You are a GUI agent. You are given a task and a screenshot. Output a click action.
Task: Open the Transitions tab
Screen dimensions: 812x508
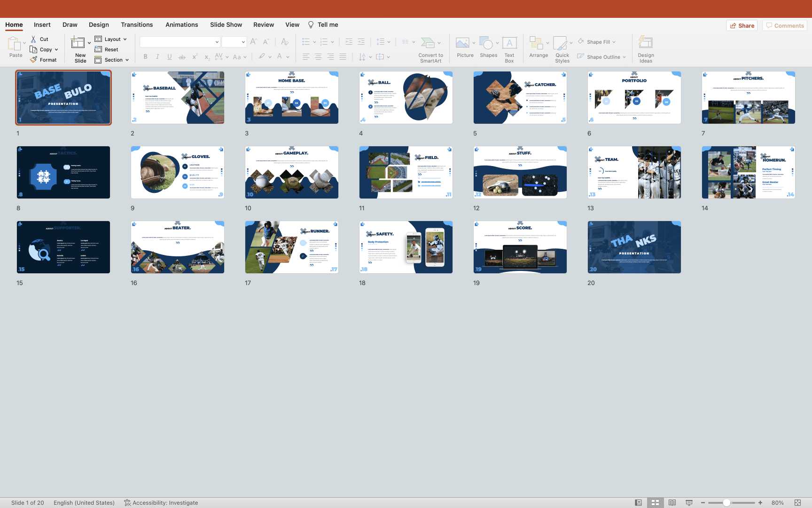pyautogui.click(x=136, y=24)
